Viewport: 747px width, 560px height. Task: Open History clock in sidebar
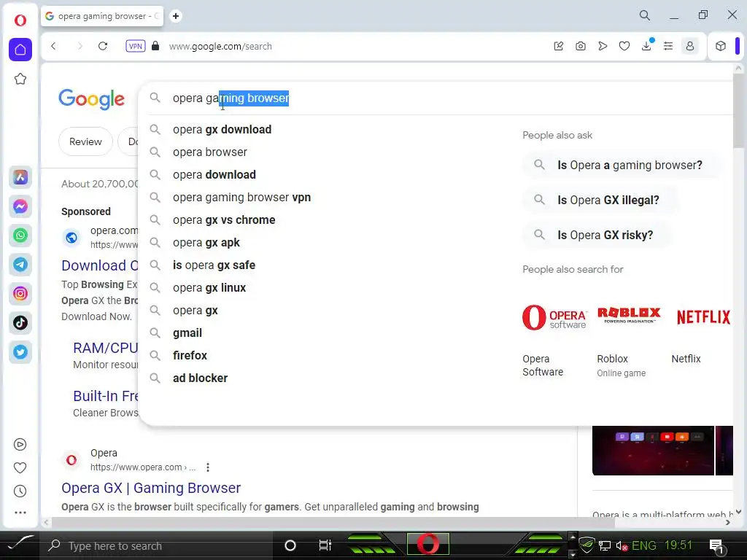coord(20,491)
